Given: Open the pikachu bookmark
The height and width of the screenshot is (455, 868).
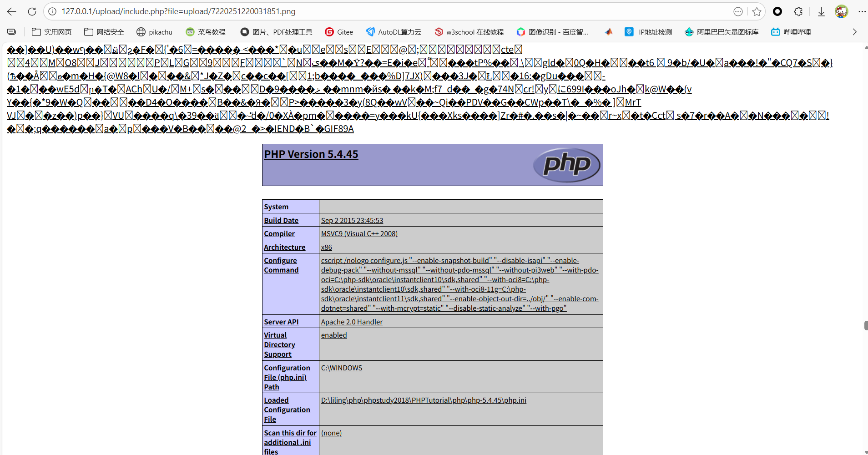Looking at the screenshot, I should [155, 32].
